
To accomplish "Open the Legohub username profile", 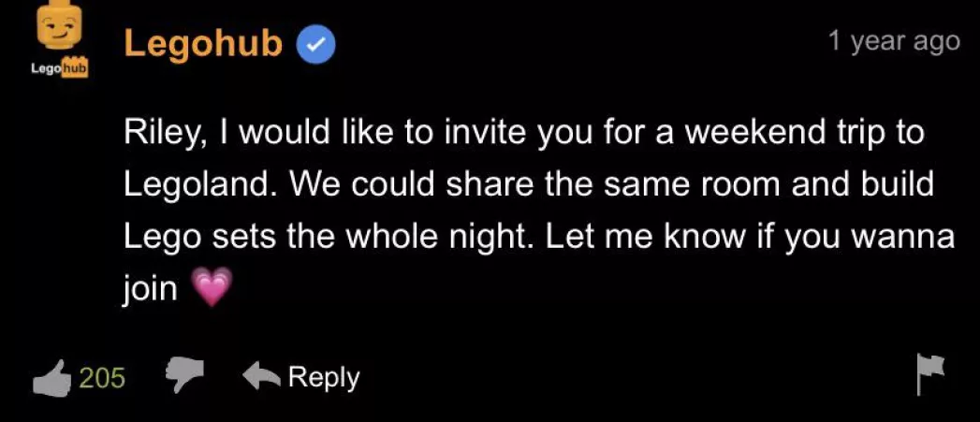I will click(x=203, y=44).
